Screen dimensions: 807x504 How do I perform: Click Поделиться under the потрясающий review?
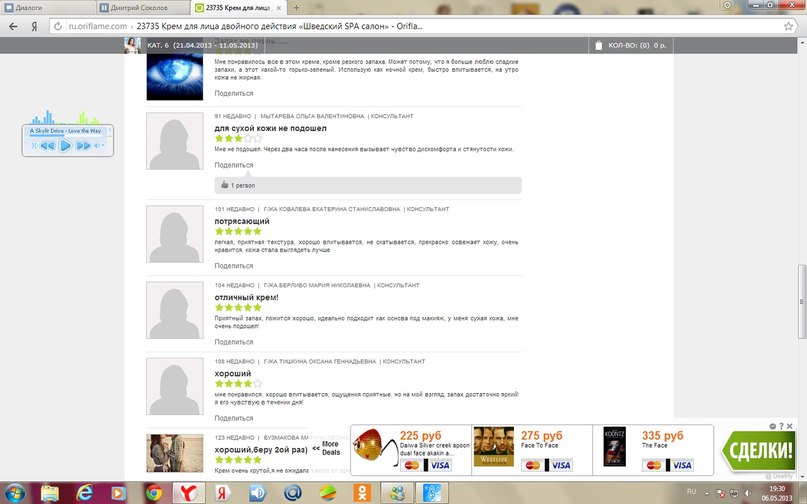pyautogui.click(x=234, y=266)
